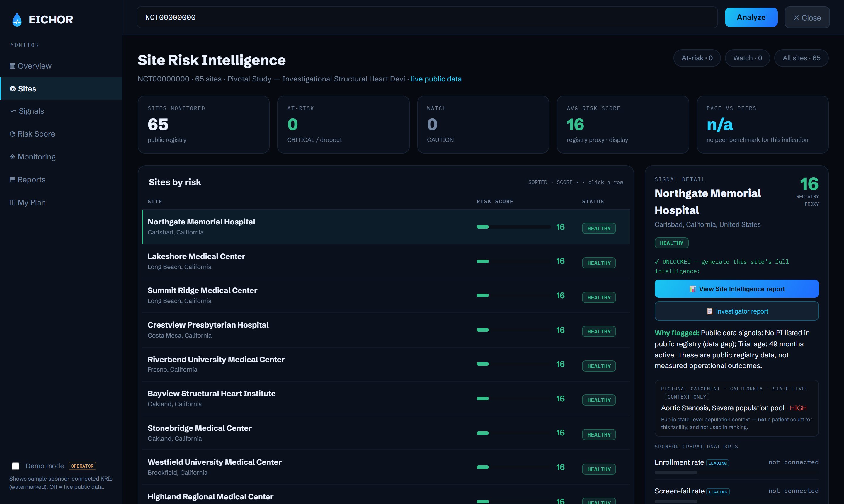Click the X icon on Close button

click(796, 18)
